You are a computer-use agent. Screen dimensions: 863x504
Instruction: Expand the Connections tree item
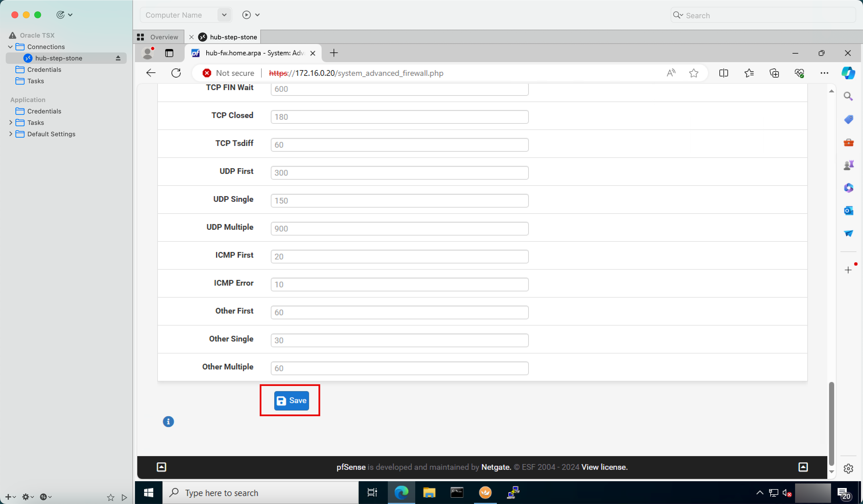pos(10,47)
